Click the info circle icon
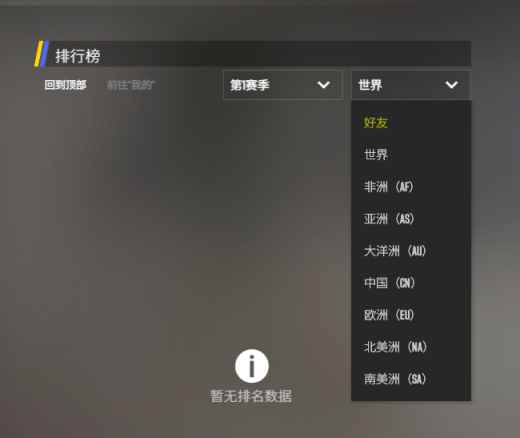 (x=252, y=366)
